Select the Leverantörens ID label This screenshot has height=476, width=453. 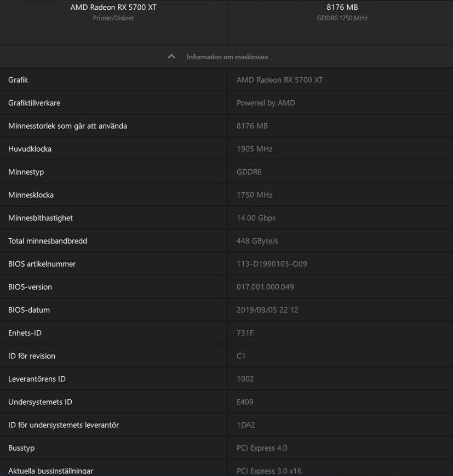point(37,379)
